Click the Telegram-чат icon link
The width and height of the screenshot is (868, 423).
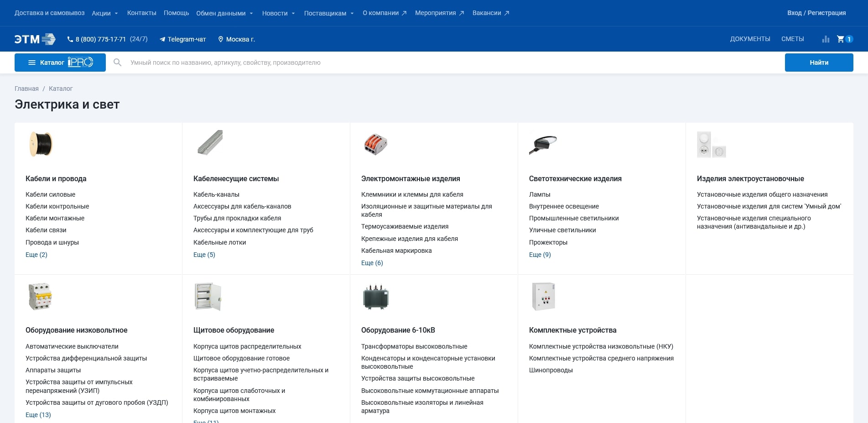(162, 39)
